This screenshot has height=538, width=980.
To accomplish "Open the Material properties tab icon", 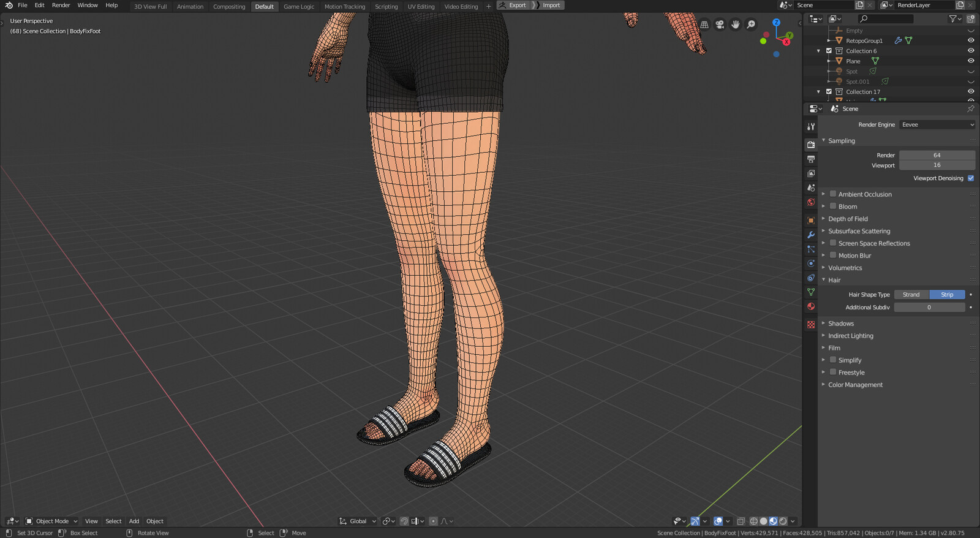I will pyautogui.click(x=811, y=306).
